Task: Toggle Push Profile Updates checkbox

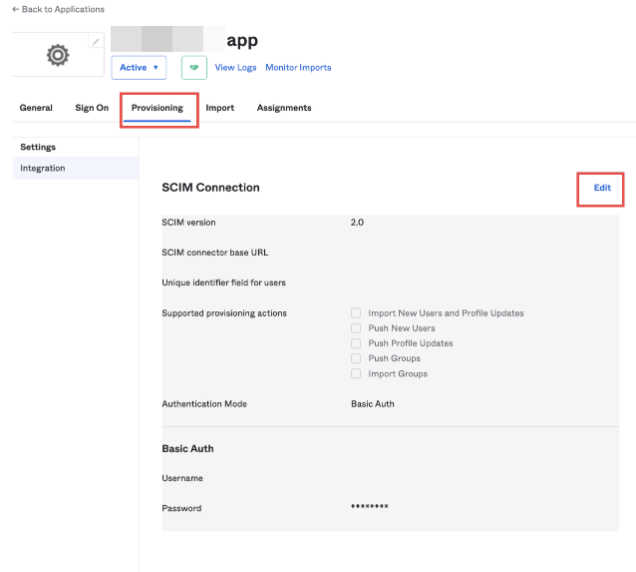Action: click(x=356, y=343)
